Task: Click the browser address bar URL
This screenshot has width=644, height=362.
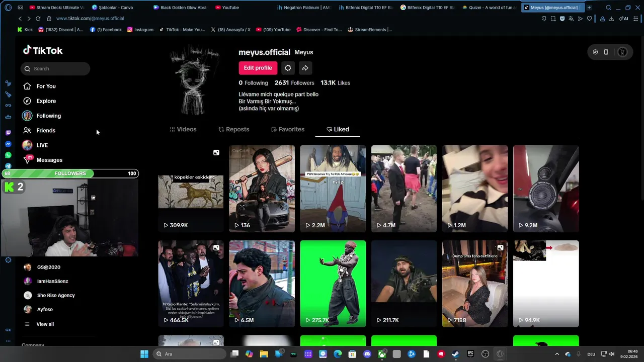Action: click(90, 19)
